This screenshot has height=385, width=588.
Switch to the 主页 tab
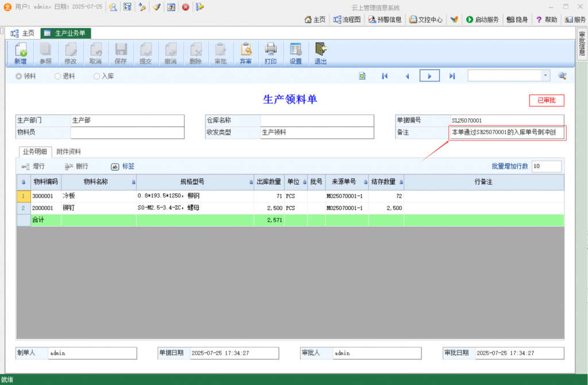click(23, 33)
